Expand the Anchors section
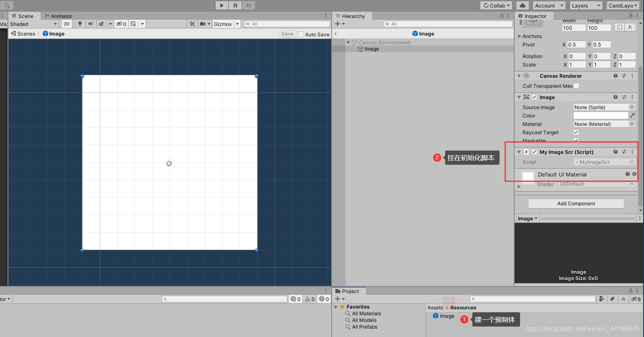The height and width of the screenshot is (337, 644). click(x=520, y=36)
